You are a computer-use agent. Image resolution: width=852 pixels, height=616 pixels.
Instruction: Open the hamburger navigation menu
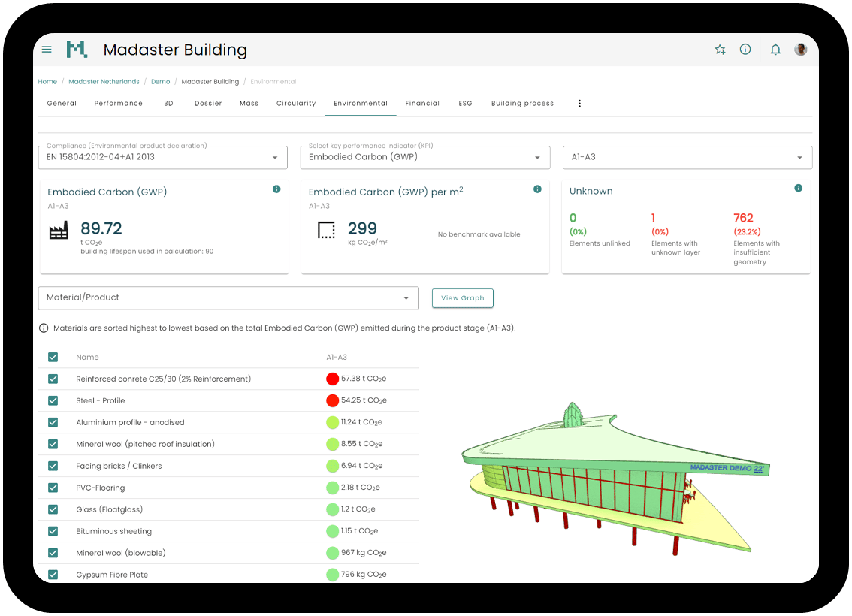tap(47, 50)
